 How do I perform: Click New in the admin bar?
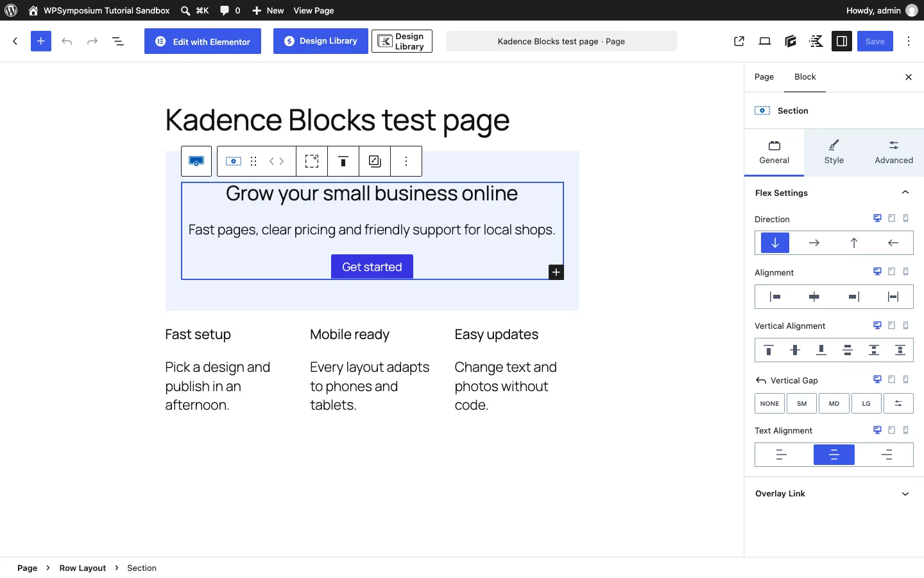click(x=268, y=10)
